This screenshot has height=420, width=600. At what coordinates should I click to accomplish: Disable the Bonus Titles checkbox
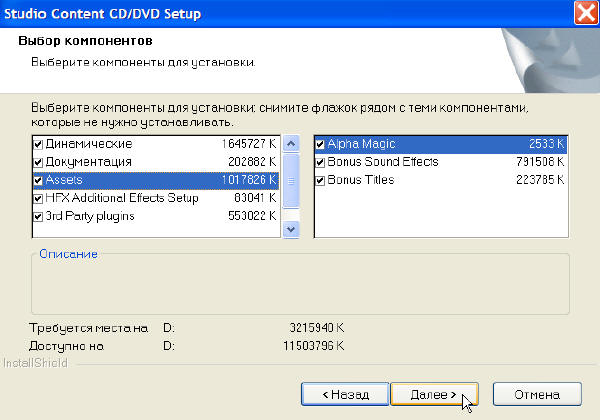click(x=320, y=180)
